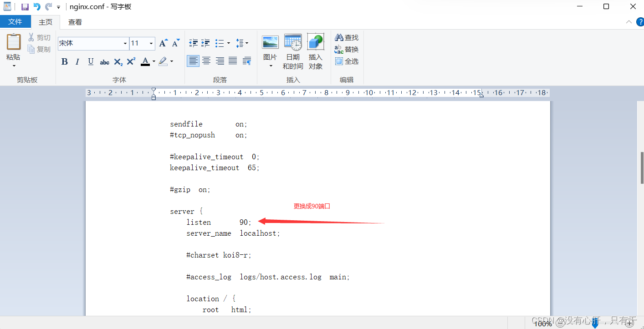Zoom in with the plus button
Image resolution: width=644 pixels, height=329 pixels.
pyautogui.click(x=630, y=324)
